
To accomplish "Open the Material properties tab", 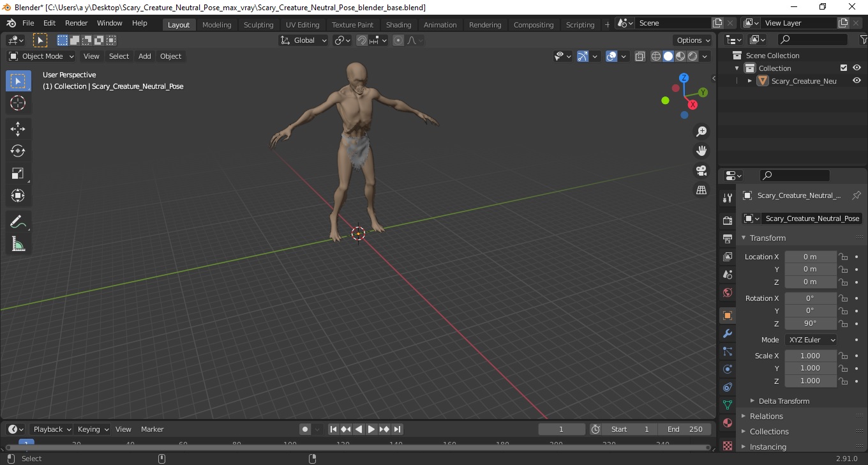I will [728, 423].
